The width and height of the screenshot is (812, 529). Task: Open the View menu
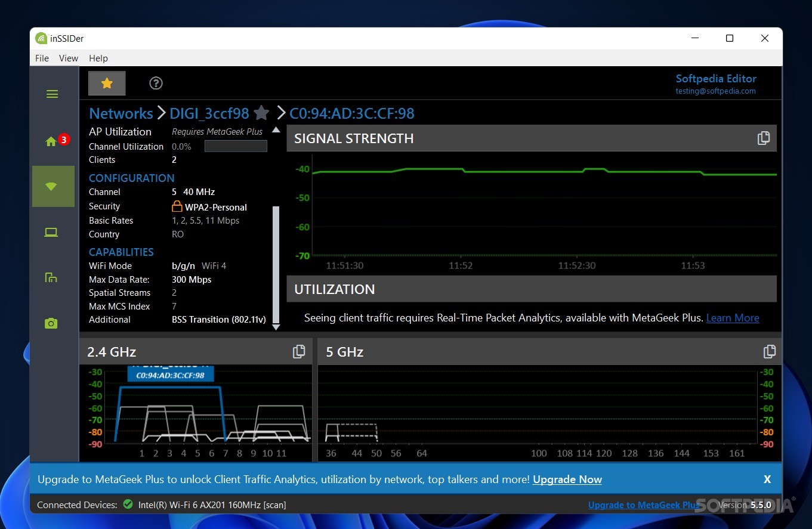(69, 58)
